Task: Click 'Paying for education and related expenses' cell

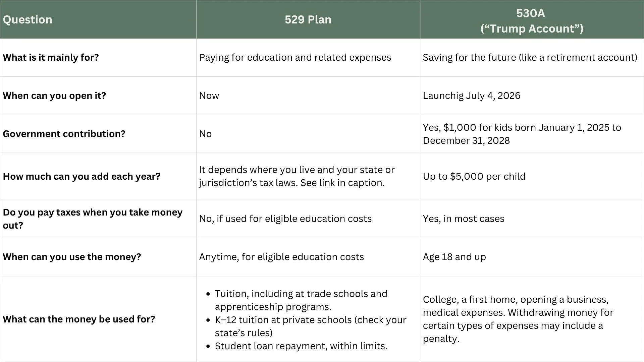Action: (308, 58)
